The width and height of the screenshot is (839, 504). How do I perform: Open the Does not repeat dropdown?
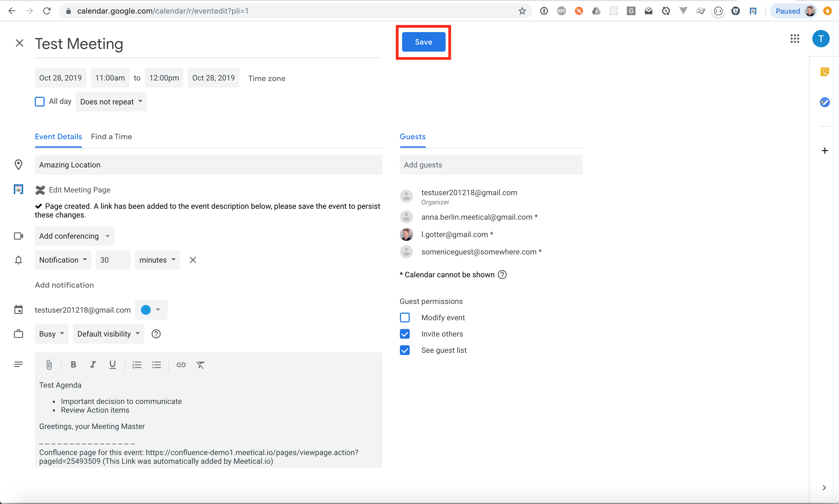(111, 102)
